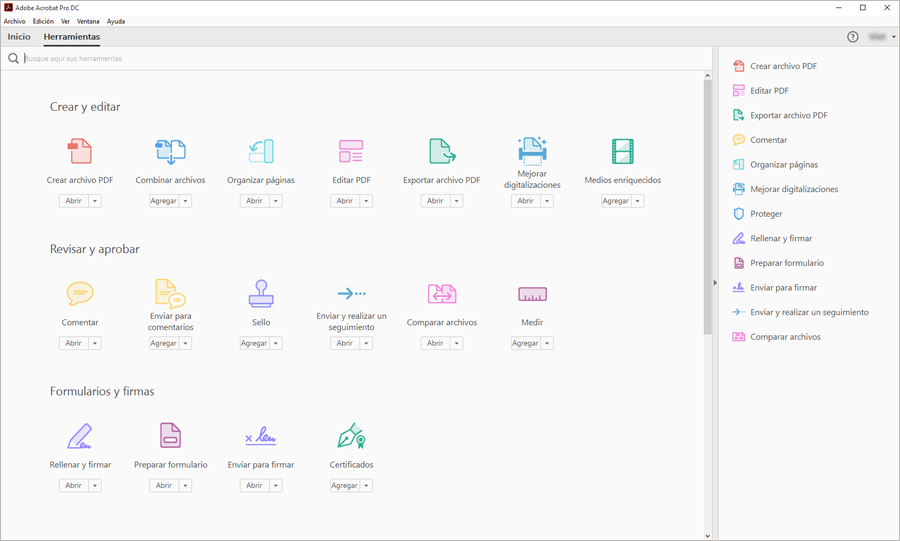
Task: Switch to the Inicio tab
Action: click(19, 37)
